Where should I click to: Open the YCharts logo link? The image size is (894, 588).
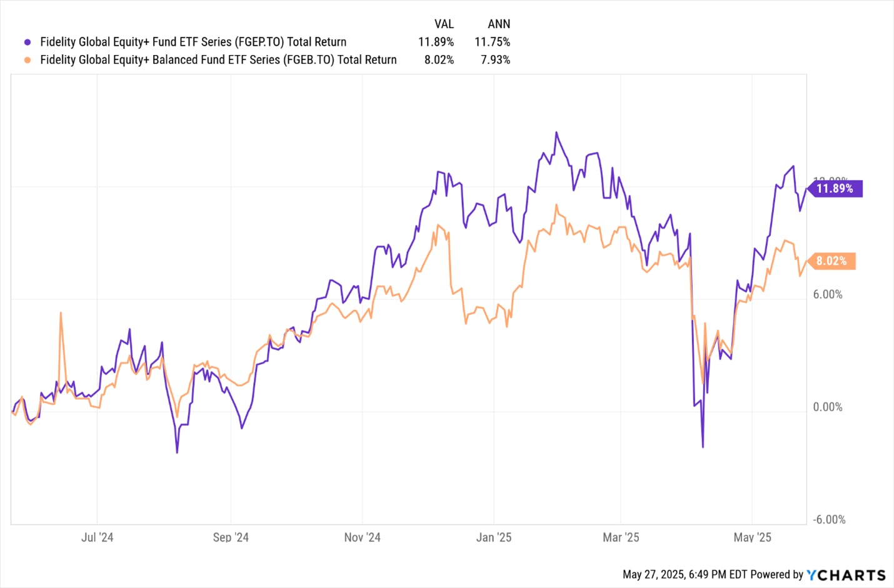click(x=846, y=575)
